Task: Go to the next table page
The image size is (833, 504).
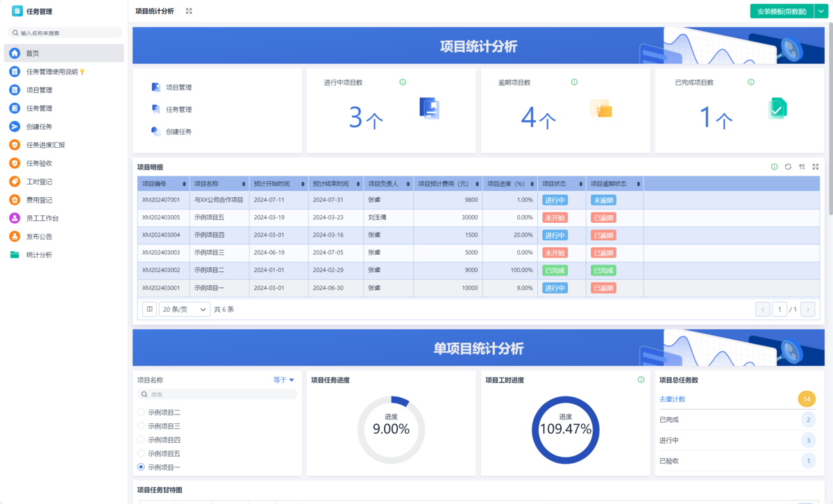Action: pos(807,310)
